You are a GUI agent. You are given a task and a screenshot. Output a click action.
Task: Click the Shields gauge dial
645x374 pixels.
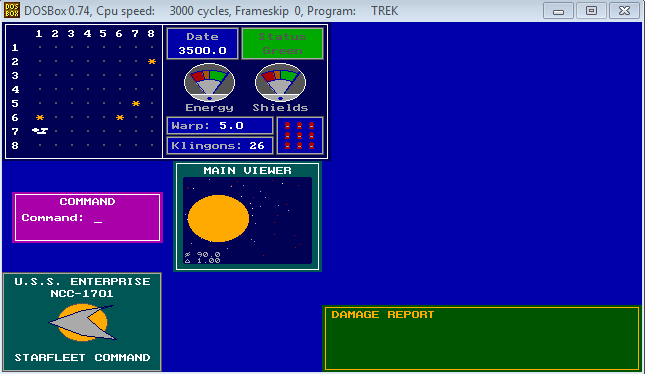pyautogui.click(x=281, y=82)
